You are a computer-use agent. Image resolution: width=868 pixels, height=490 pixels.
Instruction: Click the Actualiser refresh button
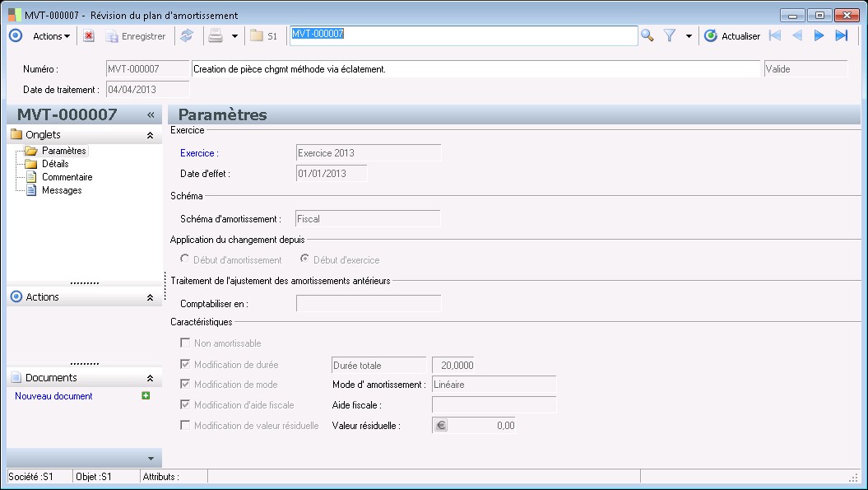point(731,36)
